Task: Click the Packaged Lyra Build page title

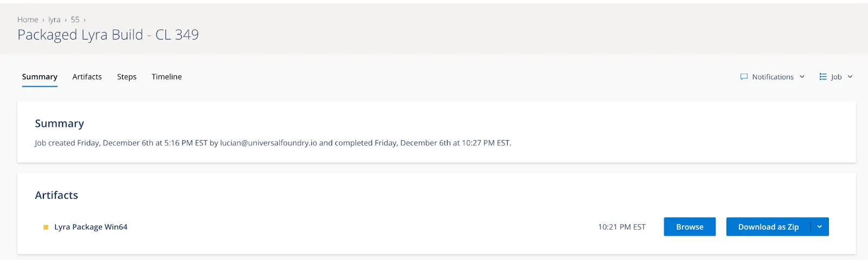Action: pyautogui.click(x=108, y=35)
